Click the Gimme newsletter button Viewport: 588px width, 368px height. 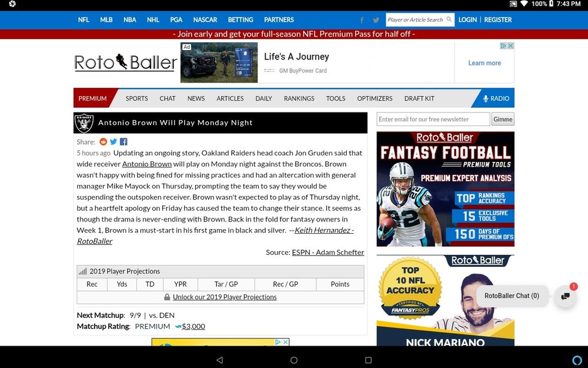pyautogui.click(x=503, y=119)
